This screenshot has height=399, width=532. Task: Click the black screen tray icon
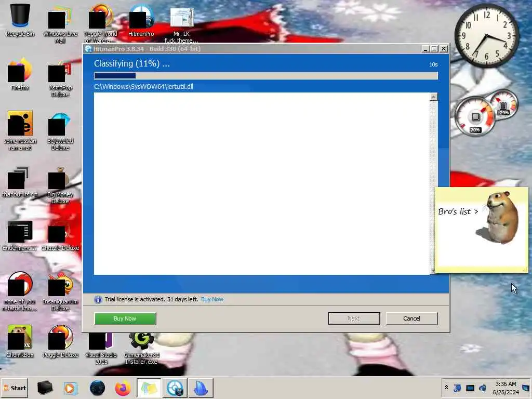click(x=470, y=388)
